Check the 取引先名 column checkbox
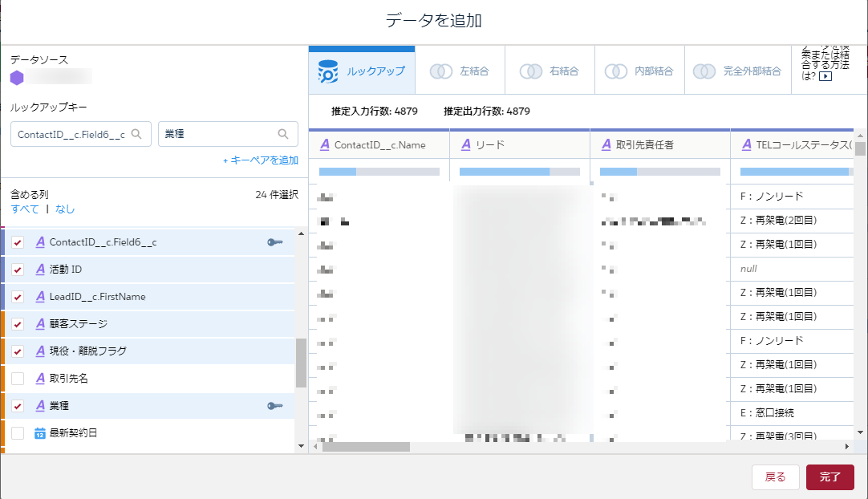 point(18,379)
